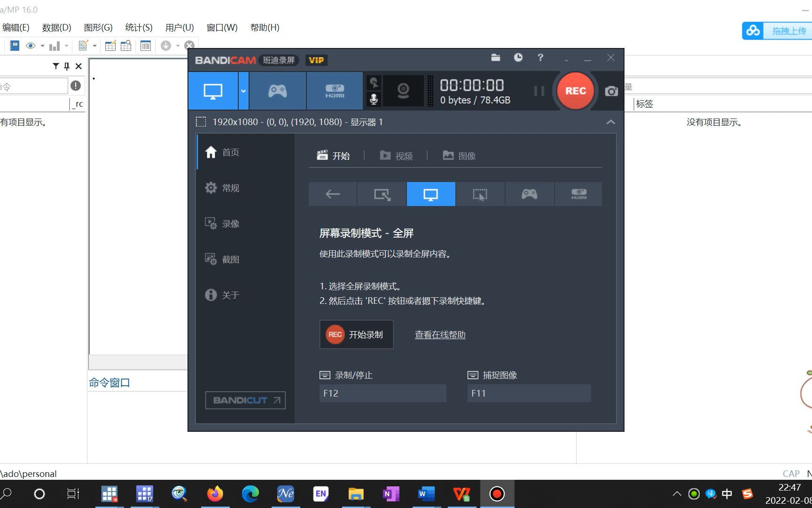Toggle the history panel pin icon

[67, 66]
